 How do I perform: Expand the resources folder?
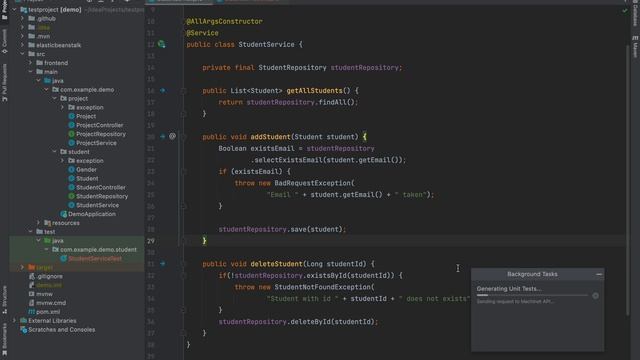click(x=38, y=223)
